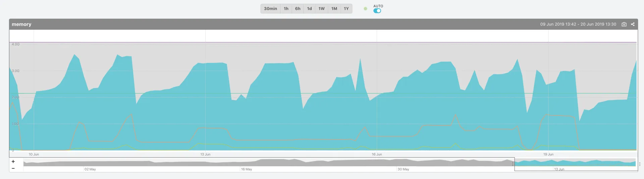Switch the time range to 1M
Viewport: 644px width, 179px height.
tap(334, 9)
